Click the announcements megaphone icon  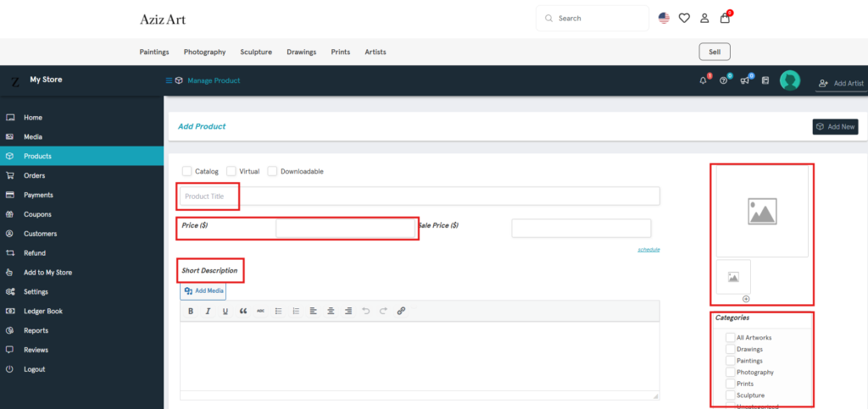click(x=744, y=80)
